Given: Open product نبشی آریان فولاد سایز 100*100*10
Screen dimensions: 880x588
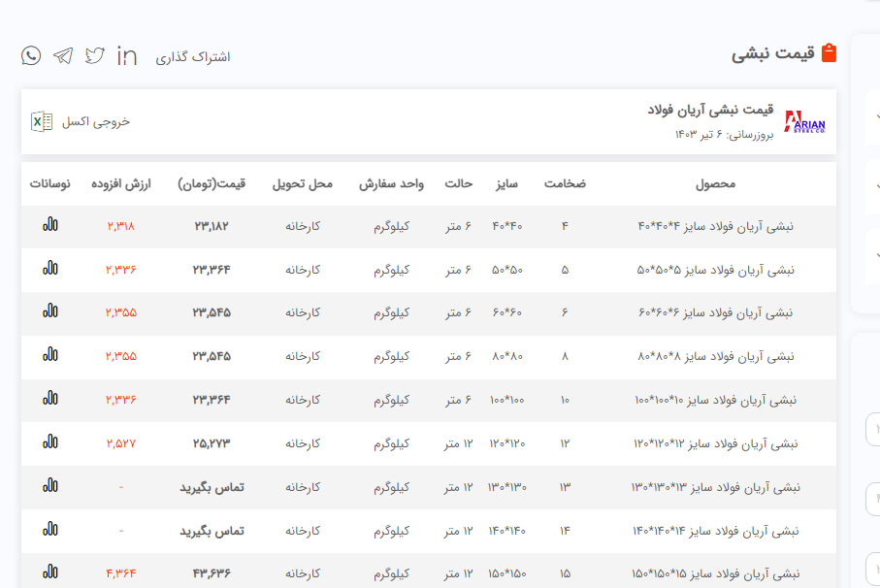Looking at the screenshot, I should [713, 400].
